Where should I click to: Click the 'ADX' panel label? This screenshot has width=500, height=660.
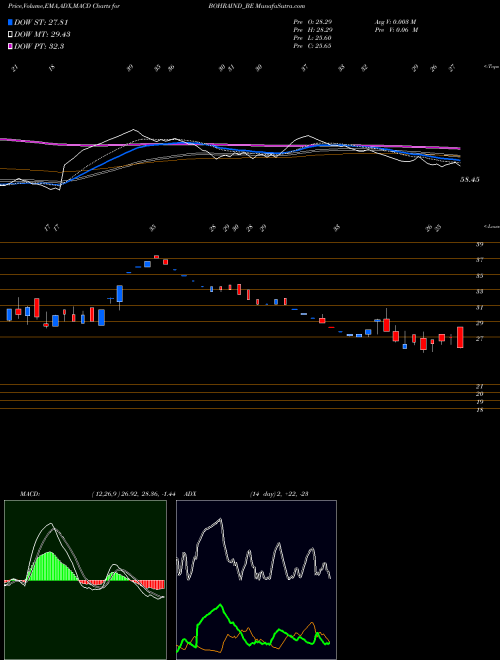(190, 494)
